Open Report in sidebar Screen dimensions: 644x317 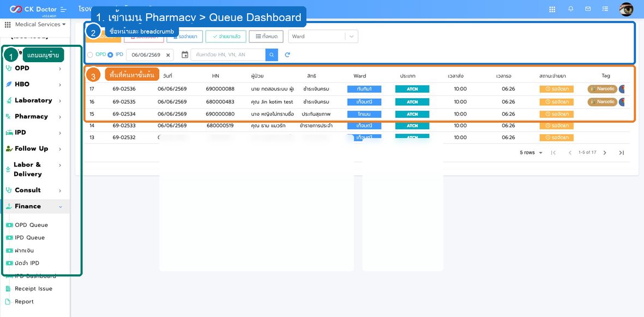point(24,301)
